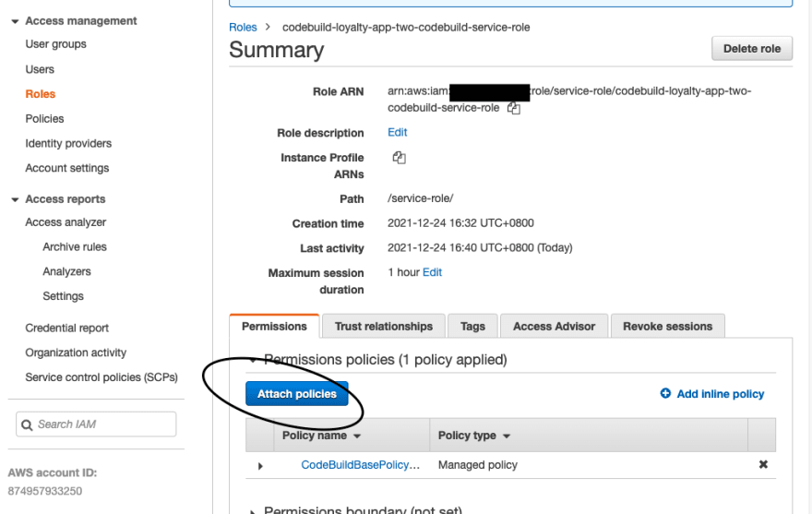Go back to Roles via breadcrumb

[x=243, y=27]
